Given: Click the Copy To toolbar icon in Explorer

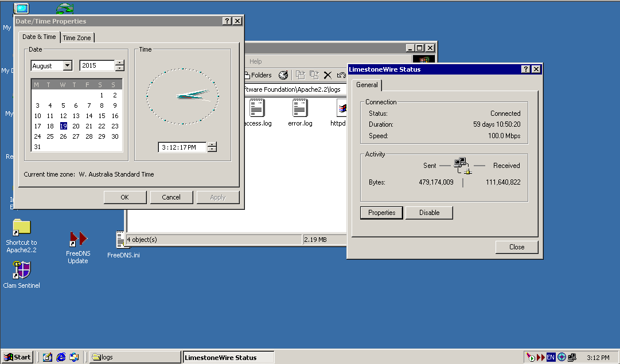Looking at the screenshot, I should [x=314, y=75].
